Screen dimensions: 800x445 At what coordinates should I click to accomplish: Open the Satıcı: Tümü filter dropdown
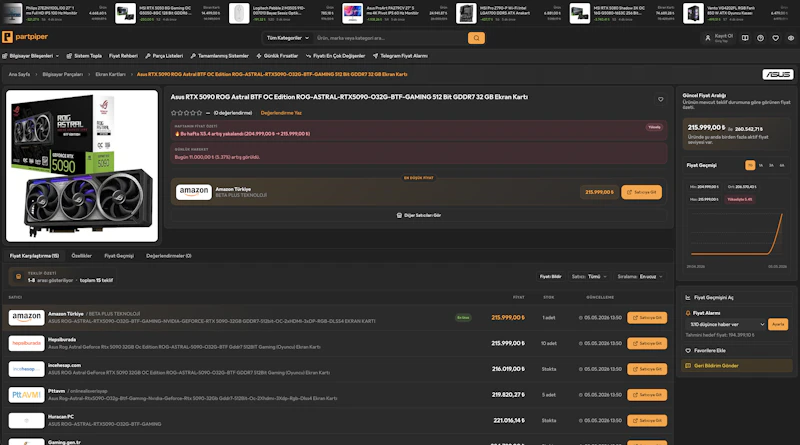point(589,277)
